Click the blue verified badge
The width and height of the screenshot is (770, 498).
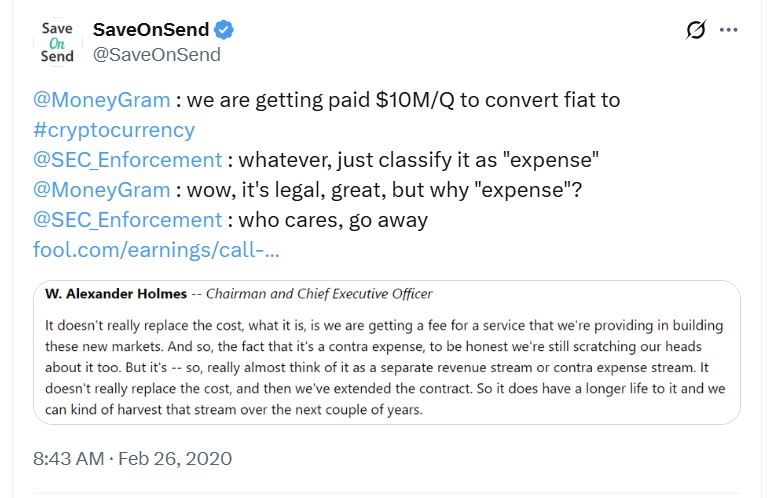(x=225, y=31)
